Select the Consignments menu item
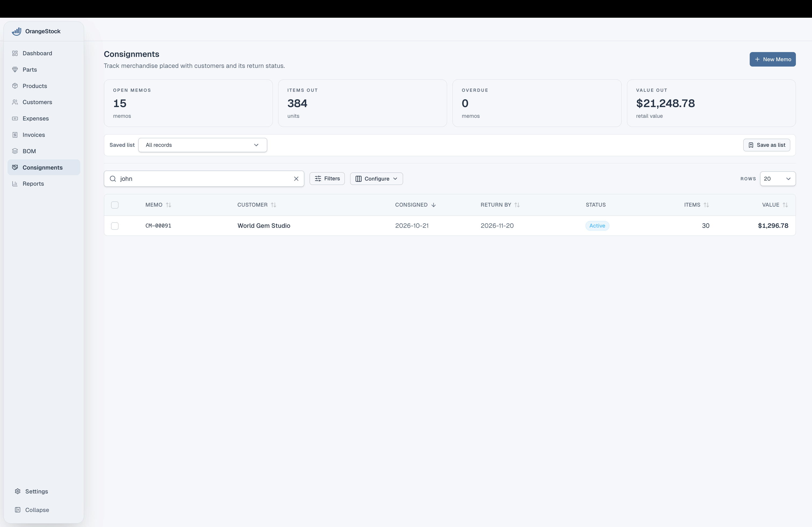Screen dimensions: 812x527 tap(44, 167)
